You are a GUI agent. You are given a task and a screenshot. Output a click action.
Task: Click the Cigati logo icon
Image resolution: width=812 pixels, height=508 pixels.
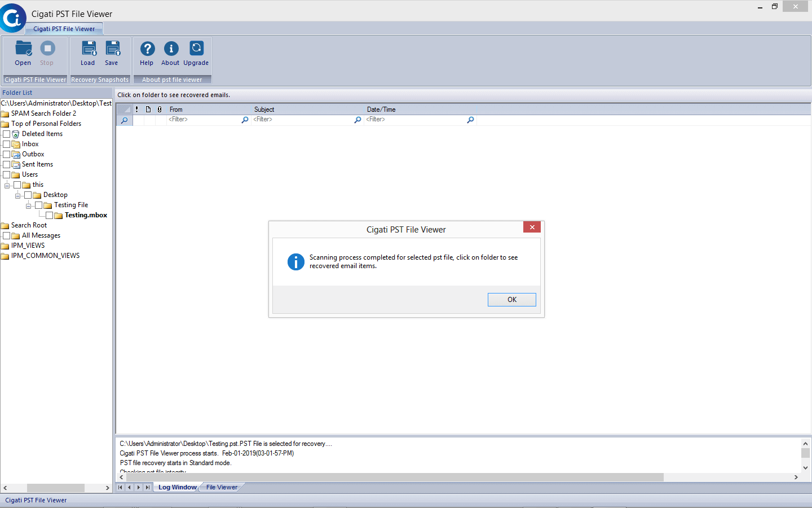point(12,18)
